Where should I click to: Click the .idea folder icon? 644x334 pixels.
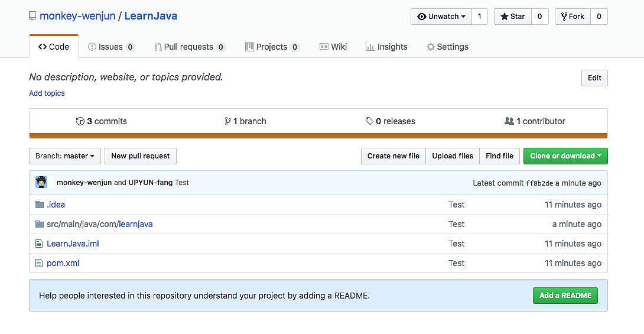tap(40, 205)
